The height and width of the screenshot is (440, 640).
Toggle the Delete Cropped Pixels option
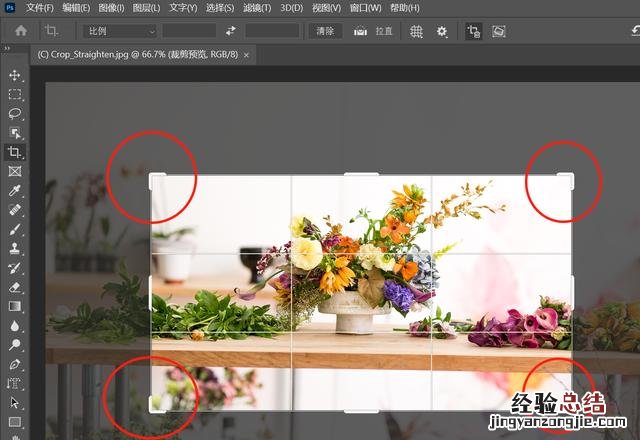click(473, 31)
